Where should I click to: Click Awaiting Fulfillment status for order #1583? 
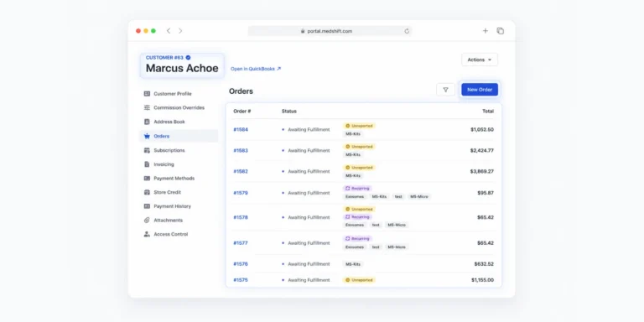tap(309, 150)
